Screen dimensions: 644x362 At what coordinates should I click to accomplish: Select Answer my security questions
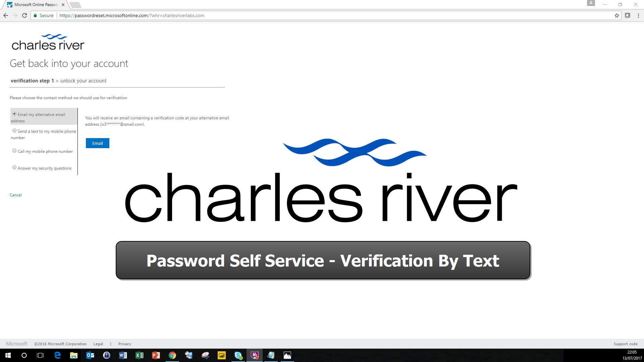pos(15,168)
